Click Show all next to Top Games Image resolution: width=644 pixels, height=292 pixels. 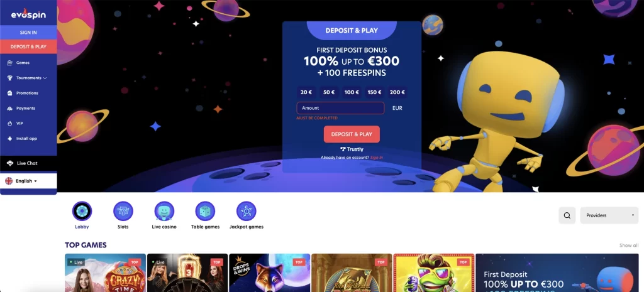[629, 246]
